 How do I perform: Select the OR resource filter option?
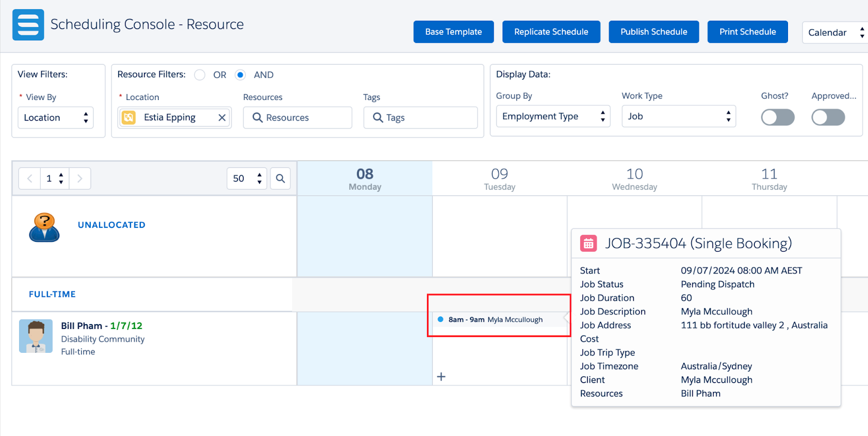200,75
